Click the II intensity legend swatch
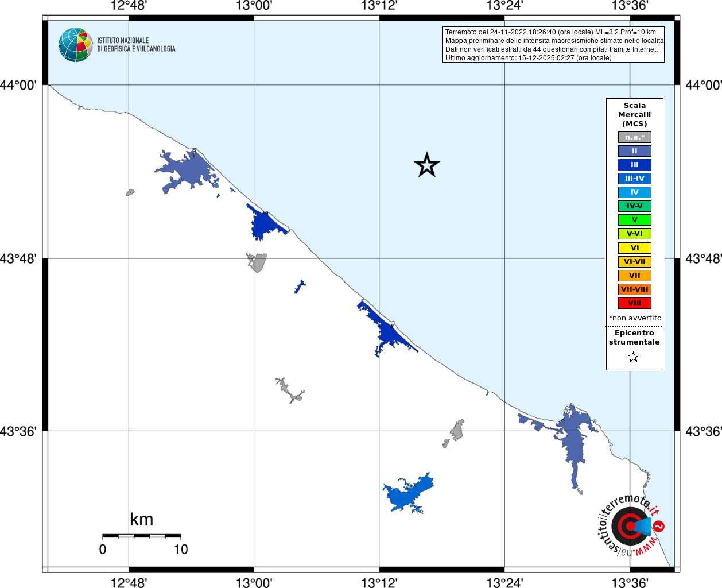This screenshot has width=722, height=588. click(634, 151)
